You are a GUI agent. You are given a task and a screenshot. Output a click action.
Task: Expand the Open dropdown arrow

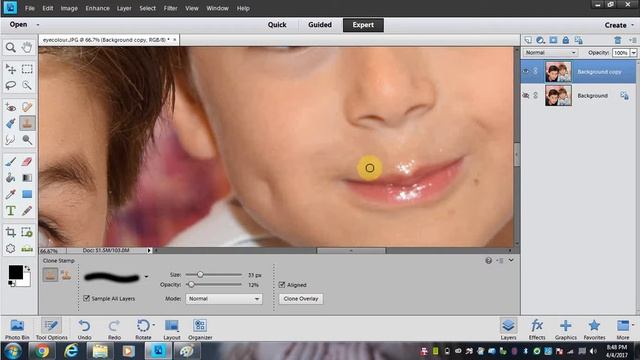tap(38, 25)
